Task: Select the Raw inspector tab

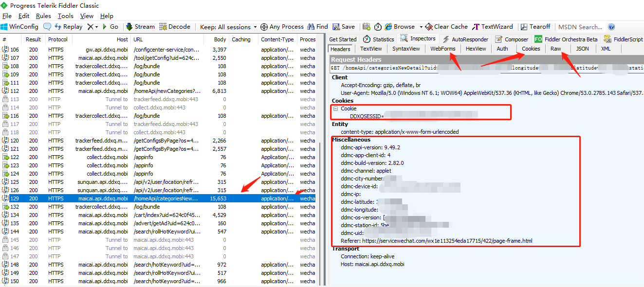Action: pyautogui.click(x=556, y=49)
